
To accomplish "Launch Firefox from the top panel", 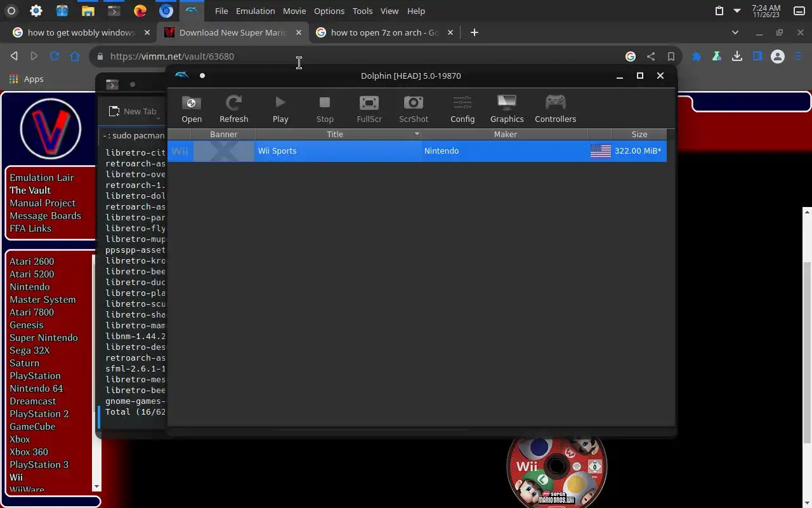I will point(140,11).
